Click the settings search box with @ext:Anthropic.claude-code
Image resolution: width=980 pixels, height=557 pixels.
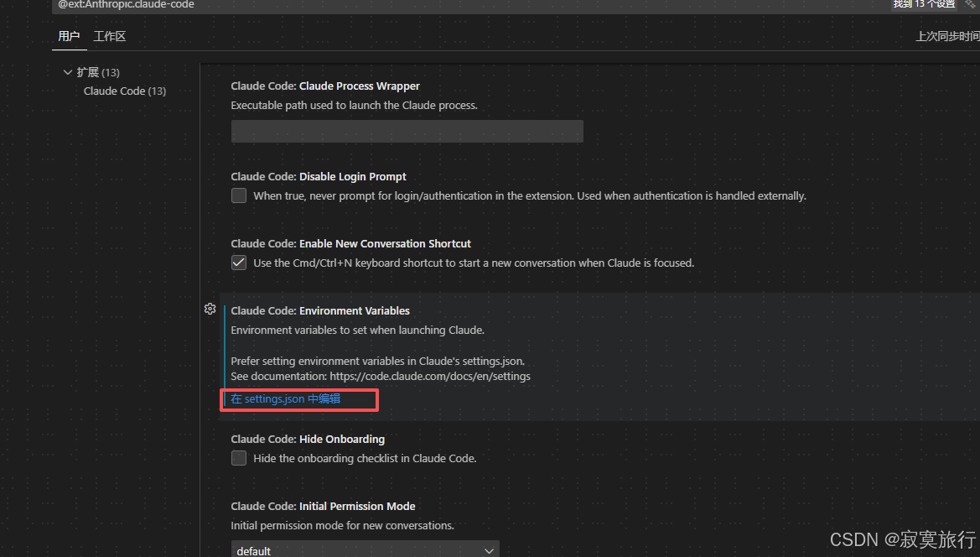click(469, 5)
